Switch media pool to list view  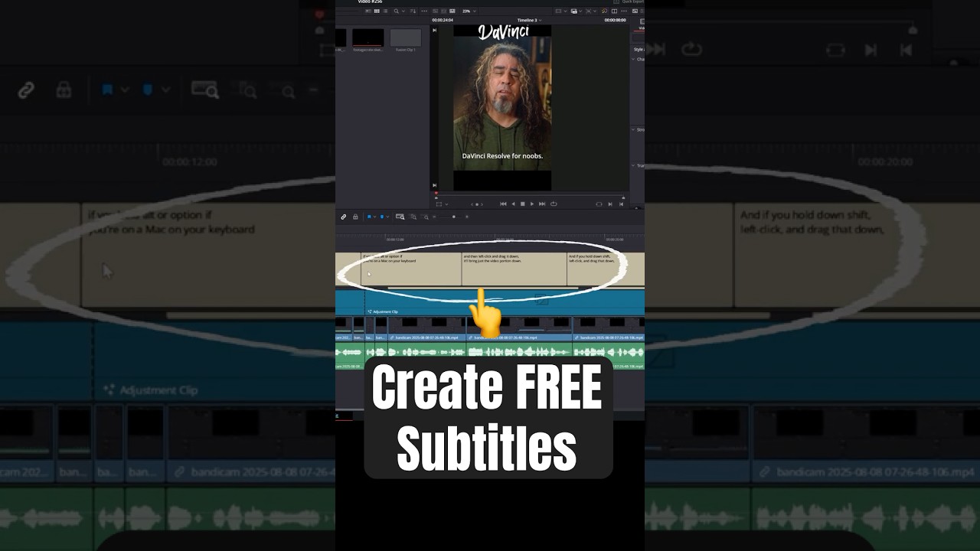(x=385, y=11)
